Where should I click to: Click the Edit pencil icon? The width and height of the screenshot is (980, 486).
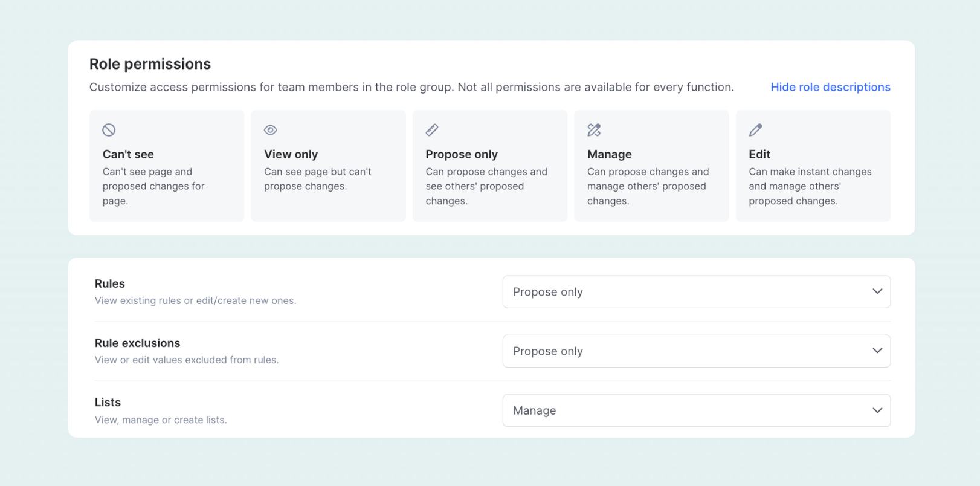click(755, 130)
